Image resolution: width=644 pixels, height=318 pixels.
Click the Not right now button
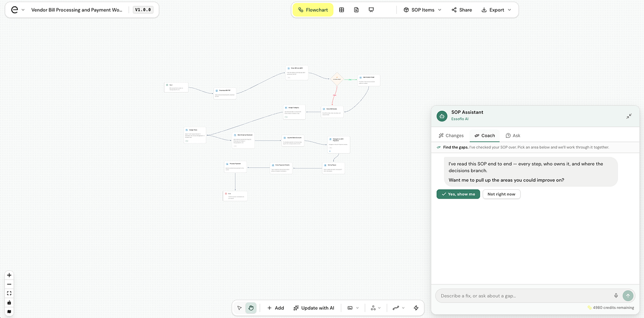pyautogui.click(x=501, y=194)
